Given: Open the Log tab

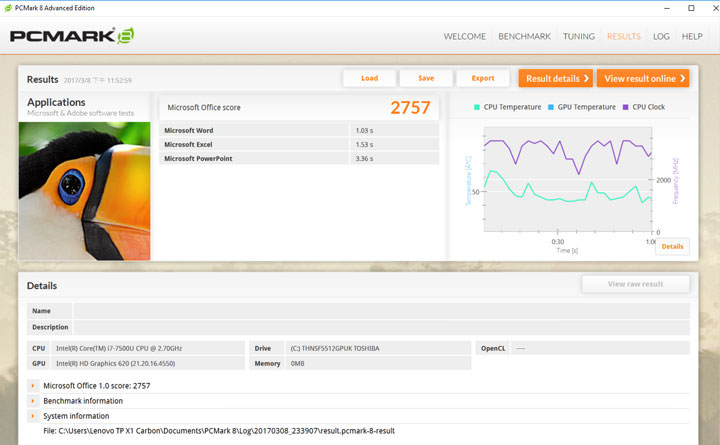Looking at the screenshot, I should pos(661,37).
